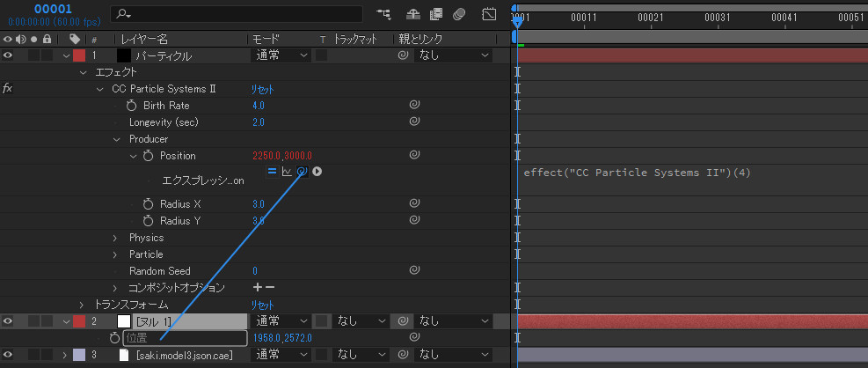Viewport: 868px width, 368px height.
Task: Click the Birth Rate value 4.0
Action: 259,106
